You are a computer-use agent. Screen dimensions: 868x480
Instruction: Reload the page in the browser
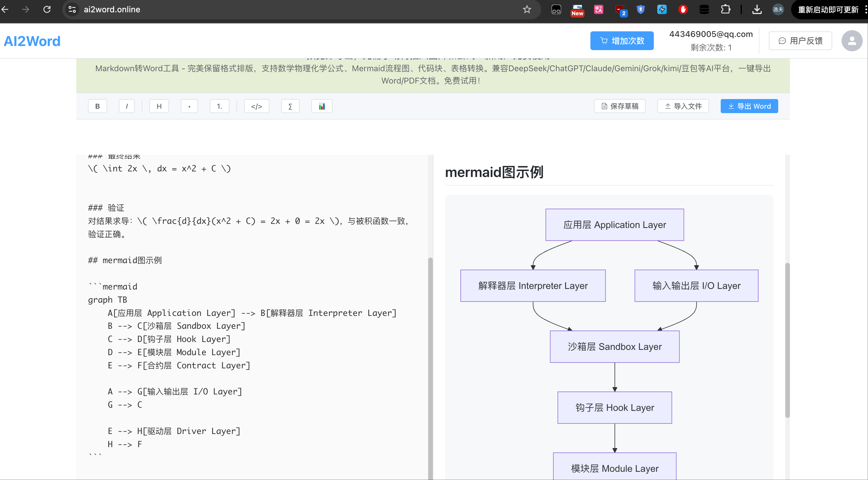[47, 9]
